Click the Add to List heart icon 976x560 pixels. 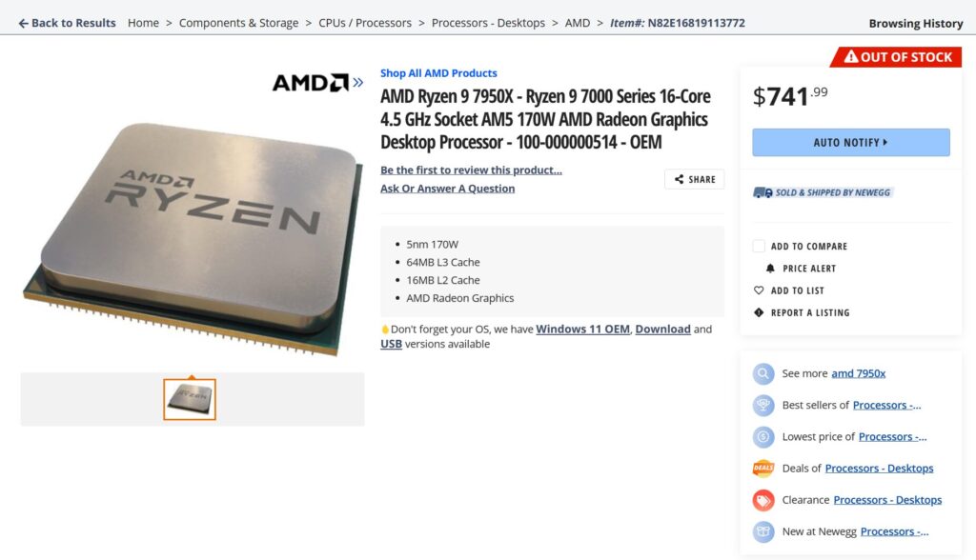[x=758, y=290]
